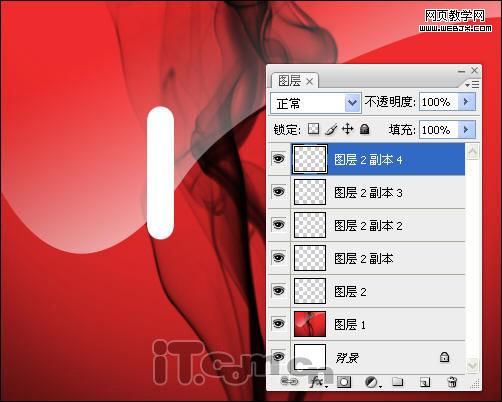Open the 不透明度 opacity slider arrow
Screen dimensions: 502x402
466,102
